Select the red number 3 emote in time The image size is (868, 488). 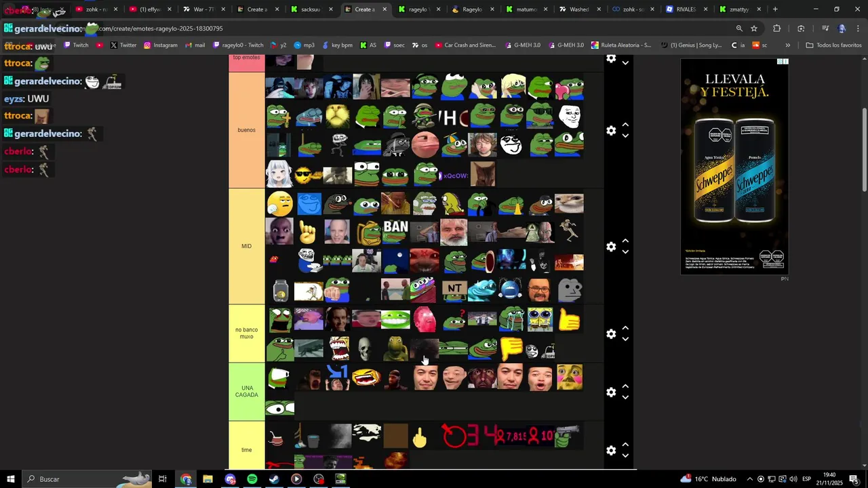[x=473, y=436]
